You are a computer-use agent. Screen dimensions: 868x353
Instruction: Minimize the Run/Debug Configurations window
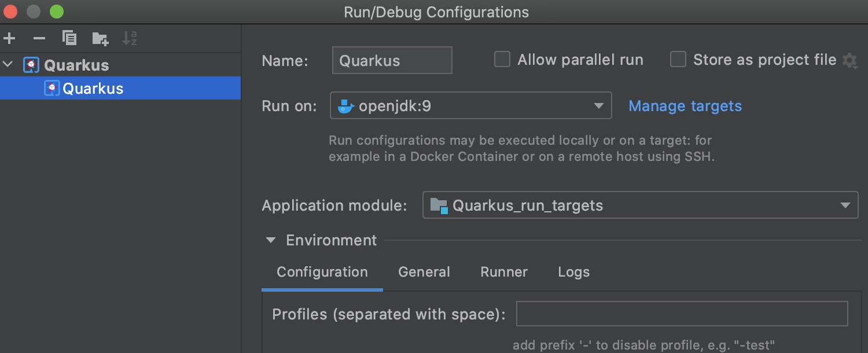click(34, 12)
